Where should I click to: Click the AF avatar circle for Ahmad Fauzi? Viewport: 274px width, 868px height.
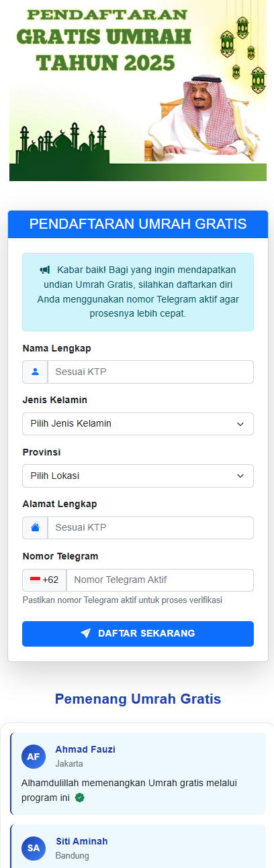(34, 757)
